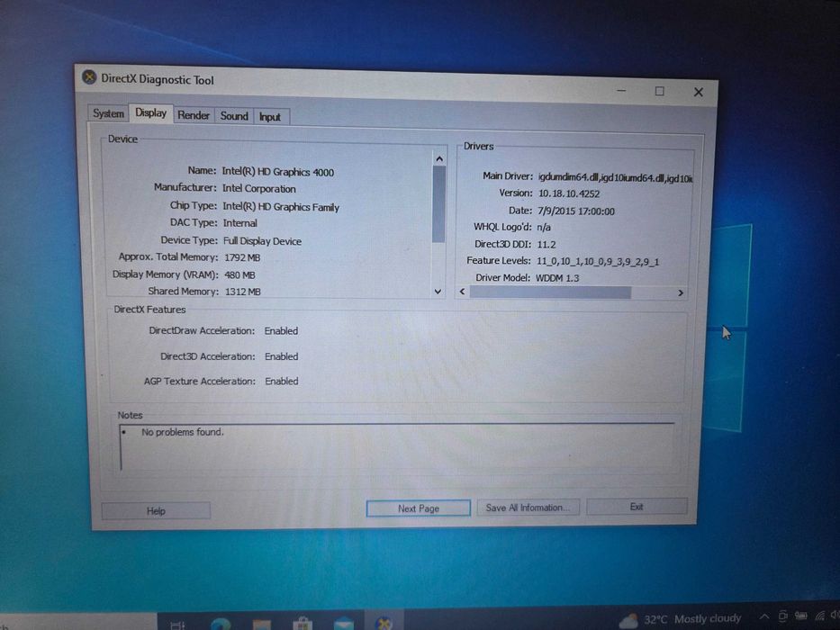Viewport: 840px width, 630px height.
Task: Click driver version '10.18.10.4252'
Action: pyautogui.click(x=569, y=193)
